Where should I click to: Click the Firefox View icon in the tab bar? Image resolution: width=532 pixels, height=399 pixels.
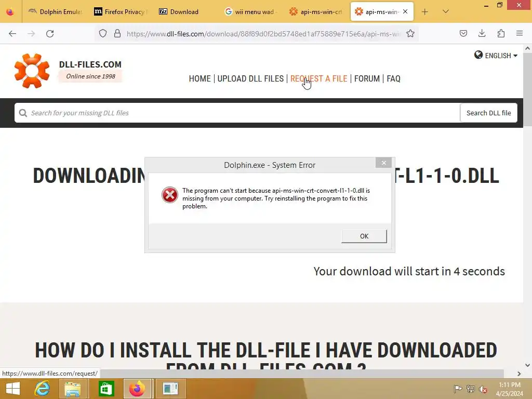[10, 11]
